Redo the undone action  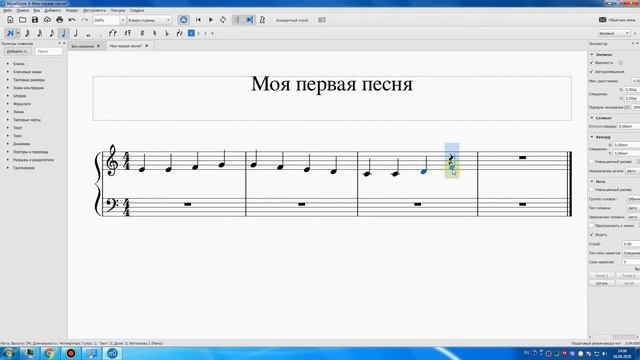(84, 20)
